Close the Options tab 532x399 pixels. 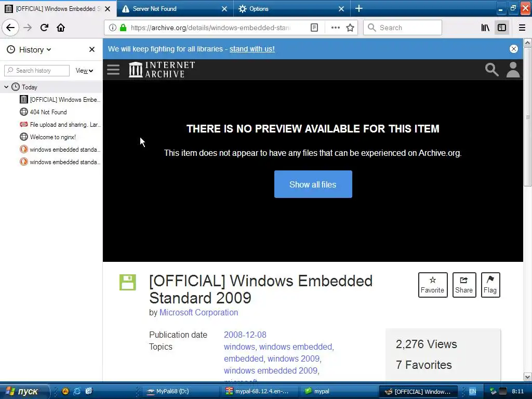(x=341, y=9)
